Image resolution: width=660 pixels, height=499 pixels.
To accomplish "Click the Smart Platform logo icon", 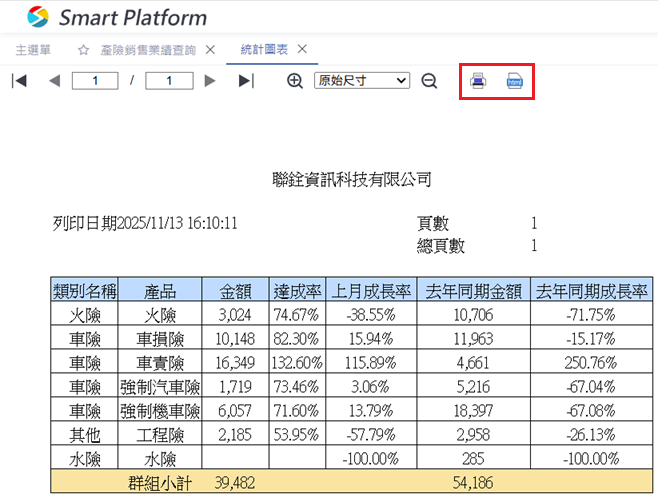I will tap(37, 17).
